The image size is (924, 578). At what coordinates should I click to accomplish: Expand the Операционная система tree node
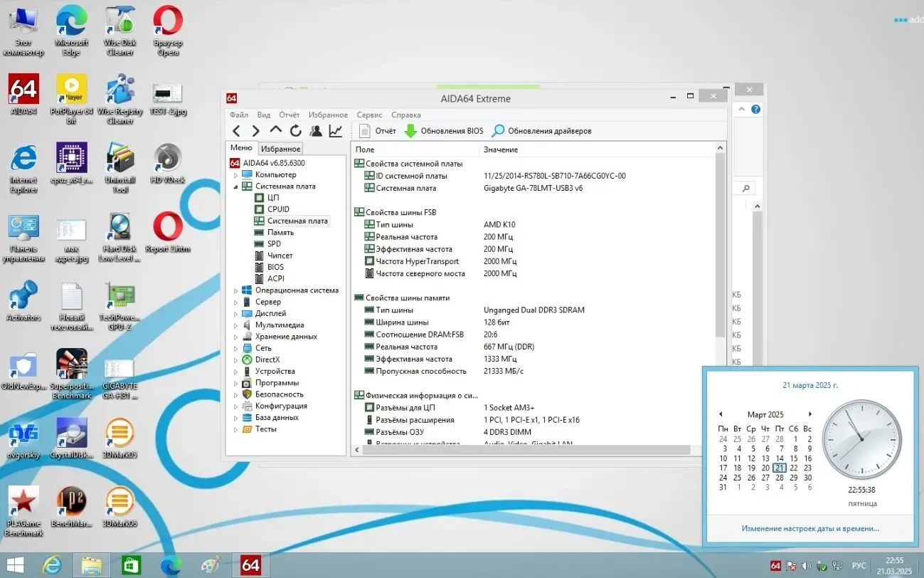pyautogui.click(x=236, y=290)
